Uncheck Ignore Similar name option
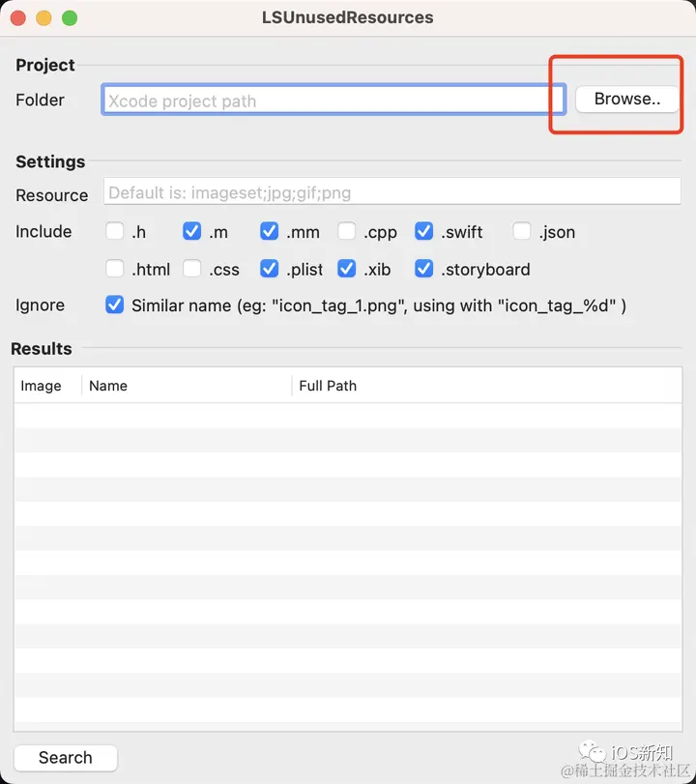The height and width of the screenshot is (784, 696). (x=114, y=305)
